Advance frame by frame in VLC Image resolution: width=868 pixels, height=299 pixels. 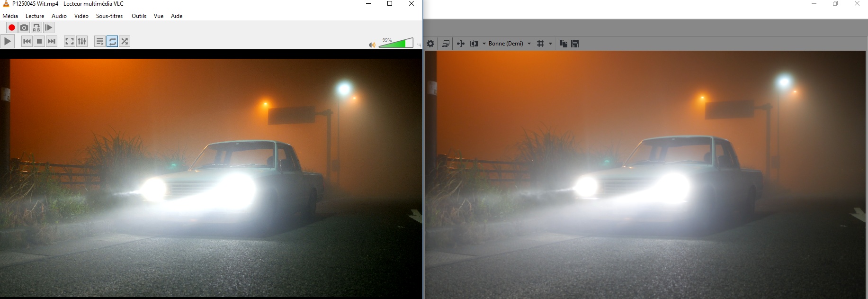tap(49, 27)
